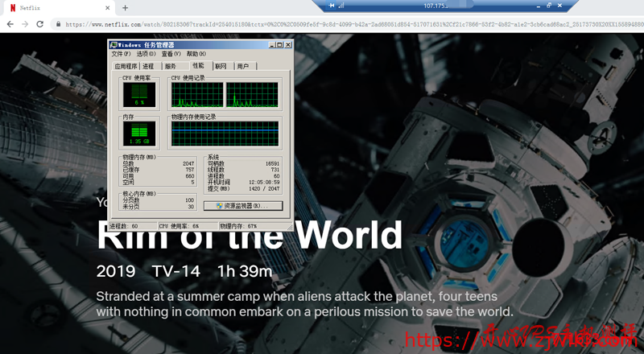The height and width of the screenshot is (354, 644).
Task: Reload the Netflix page
Action: click(42, 24)
